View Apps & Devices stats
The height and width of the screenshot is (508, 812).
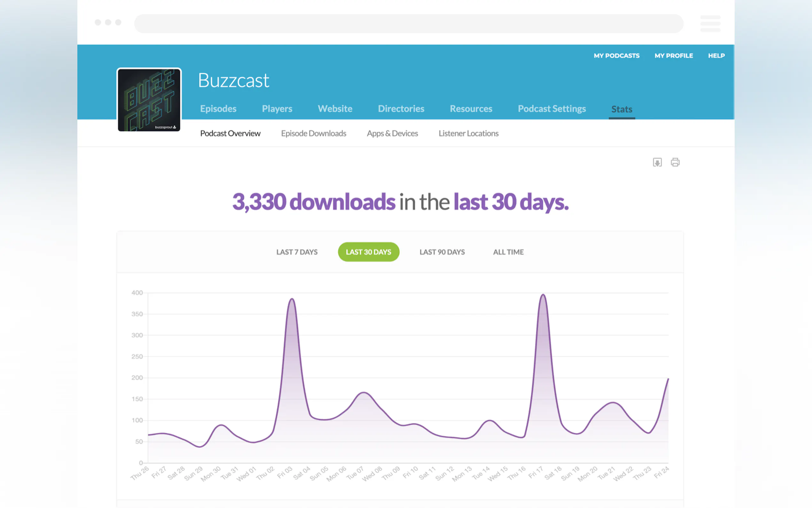[x=392, y=133]
